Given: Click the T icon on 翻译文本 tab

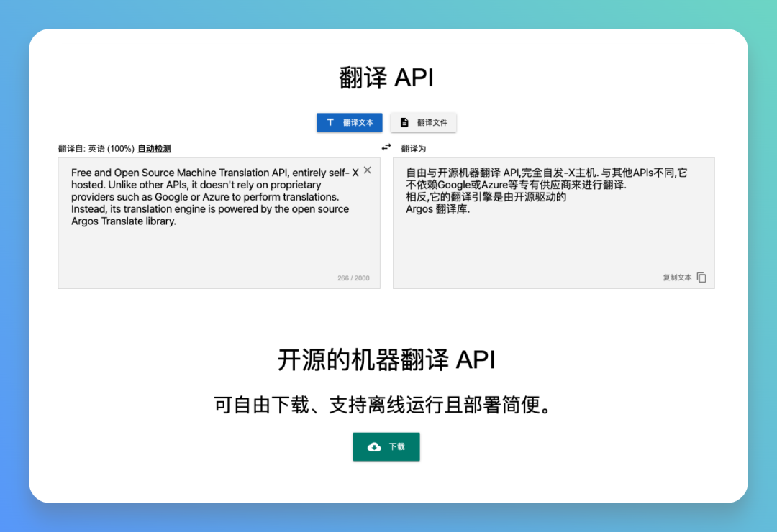Looking at the screenshot, I should click(x=330, y=121).
